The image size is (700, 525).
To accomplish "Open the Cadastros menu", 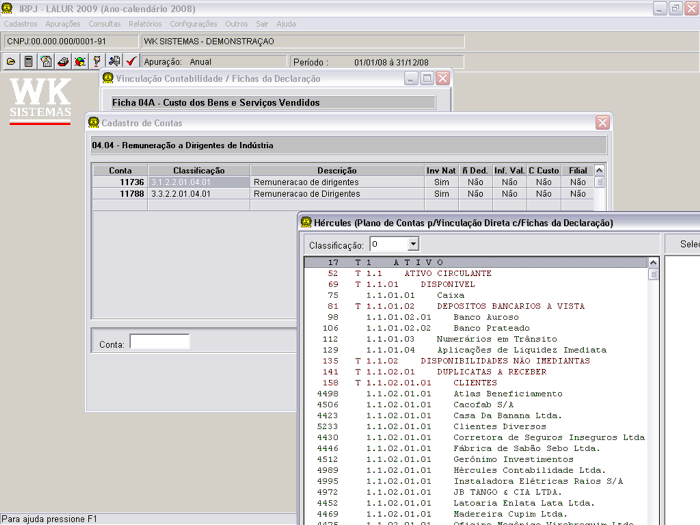I will point(21,23).
